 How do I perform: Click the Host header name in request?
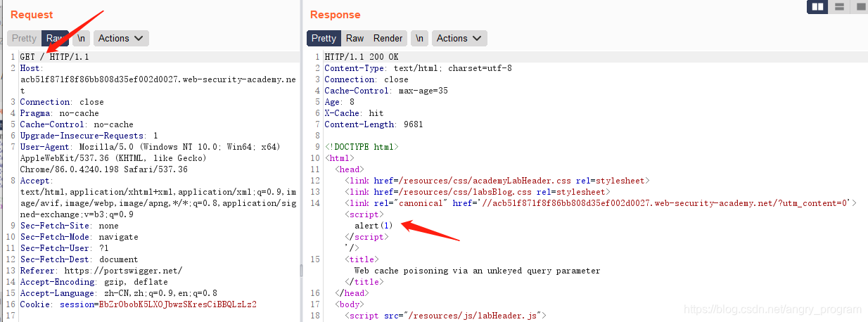click(x=30, y=68)
